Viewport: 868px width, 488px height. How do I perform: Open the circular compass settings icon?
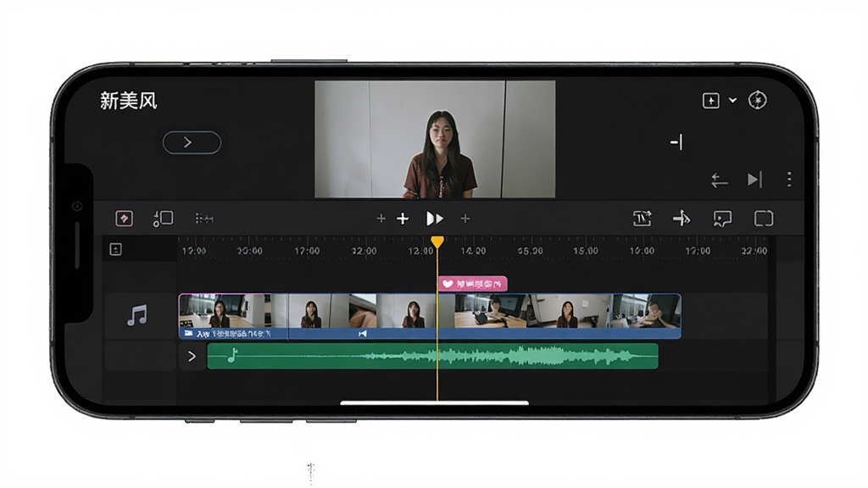pos(757,100)
